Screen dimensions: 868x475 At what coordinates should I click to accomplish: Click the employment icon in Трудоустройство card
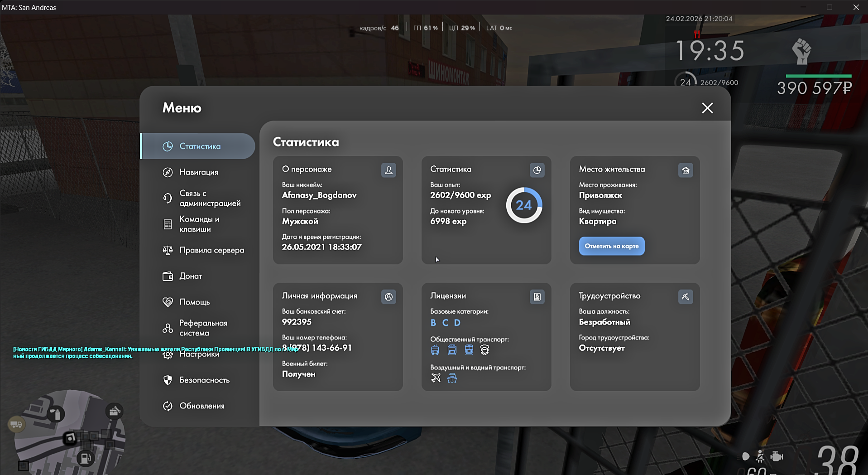(x=686, y=297)
